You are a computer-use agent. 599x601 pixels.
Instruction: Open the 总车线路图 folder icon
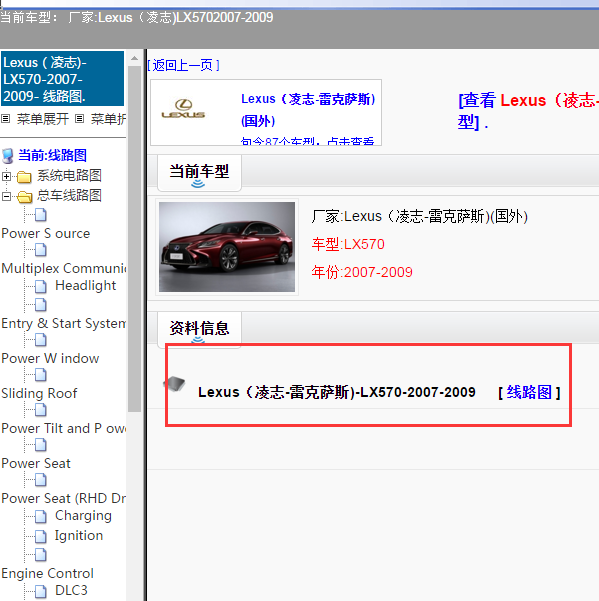click(x=24, y=197)
